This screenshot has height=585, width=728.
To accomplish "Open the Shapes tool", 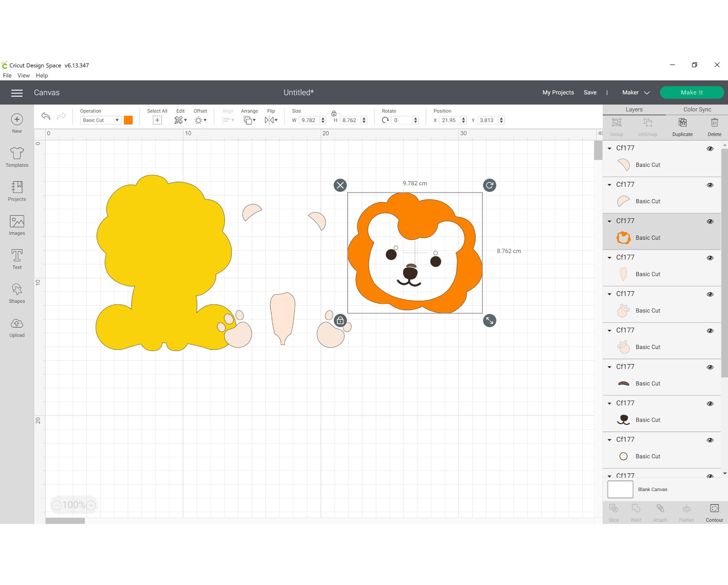I will [x=17, y=293].
